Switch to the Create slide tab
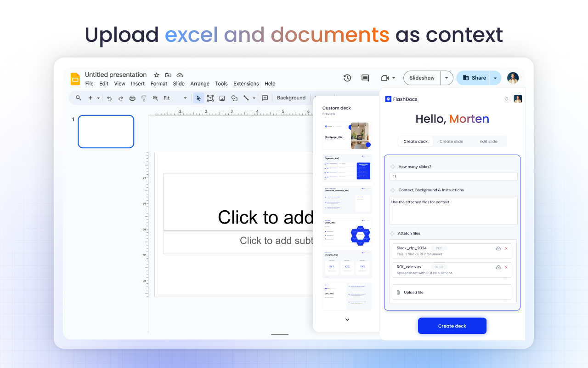Screen dimensions: 588x368 tap(451, 141)
